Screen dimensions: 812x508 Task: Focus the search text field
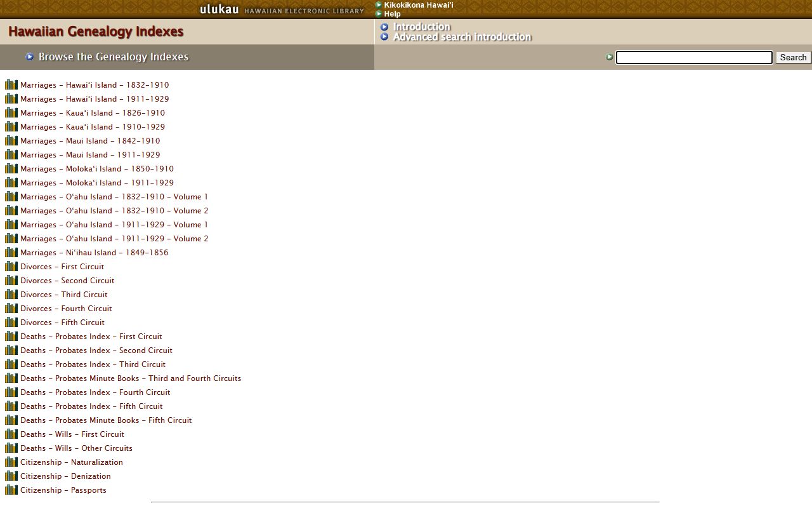coord(694,57)
